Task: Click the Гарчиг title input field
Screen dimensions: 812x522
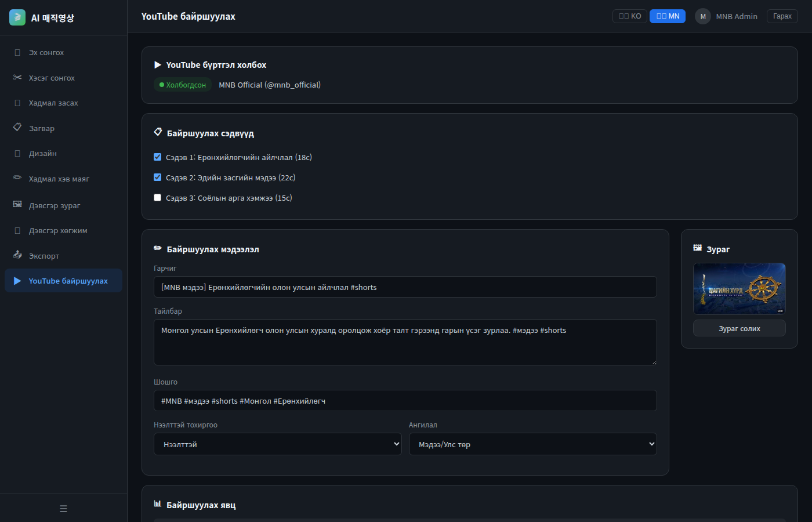Action: click(405, 287)
